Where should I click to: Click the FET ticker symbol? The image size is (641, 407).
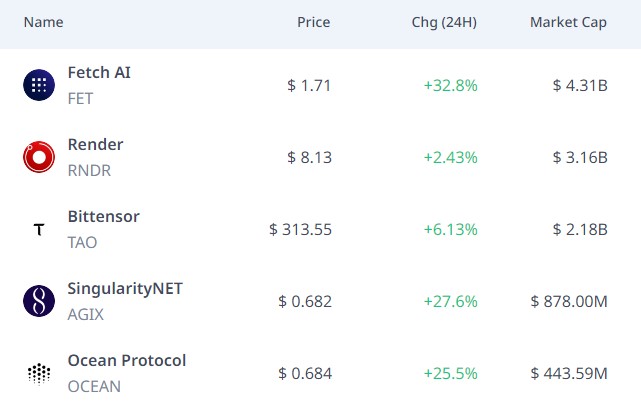[x=81, y=98]
